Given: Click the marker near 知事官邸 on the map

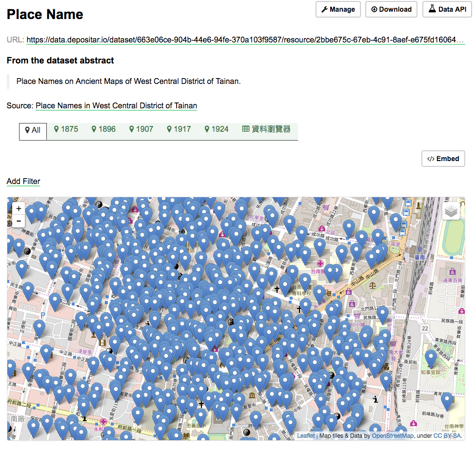Looking at the screenshot, I should (431, 358).
